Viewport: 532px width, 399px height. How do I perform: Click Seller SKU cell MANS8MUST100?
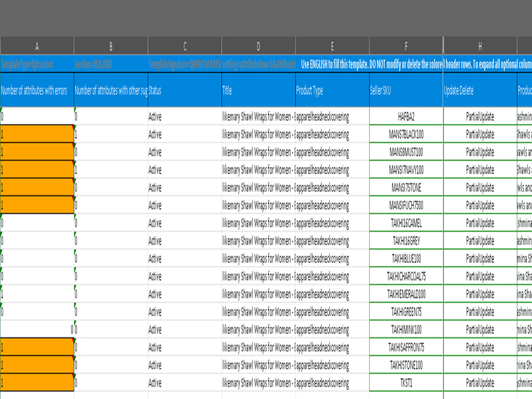coord(406,152)
